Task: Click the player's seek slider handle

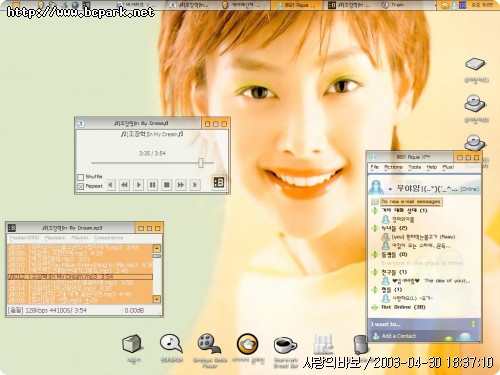Action: point(201,163)
